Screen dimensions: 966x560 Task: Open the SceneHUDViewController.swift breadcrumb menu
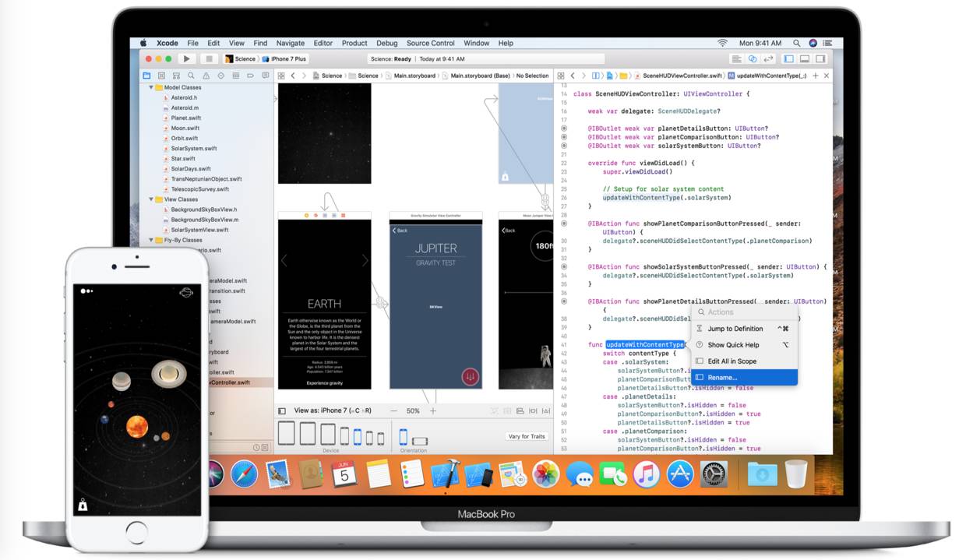point(677,76)
